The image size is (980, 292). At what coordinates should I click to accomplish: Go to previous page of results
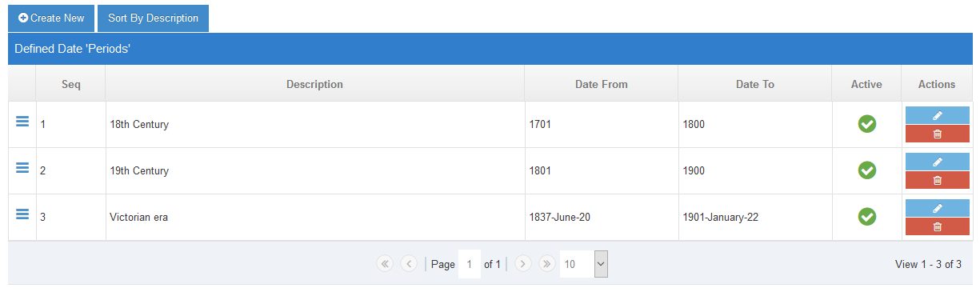(408, 264)
